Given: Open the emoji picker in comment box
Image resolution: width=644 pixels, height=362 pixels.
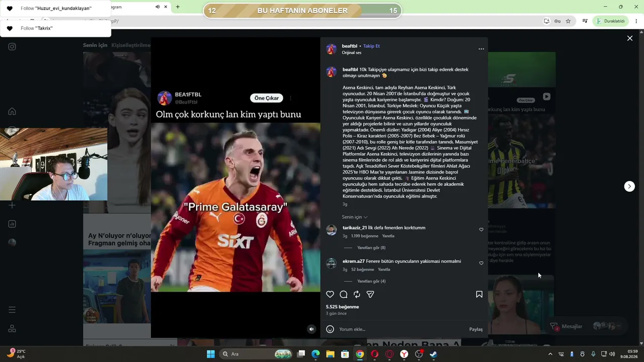Looking at the screenshot, I should coord(330,329).
